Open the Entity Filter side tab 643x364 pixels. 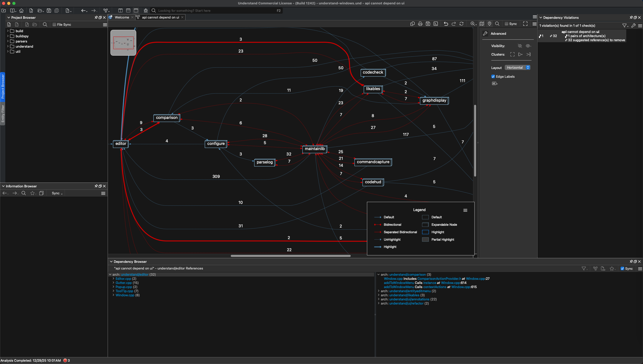[x=3, y=114]
